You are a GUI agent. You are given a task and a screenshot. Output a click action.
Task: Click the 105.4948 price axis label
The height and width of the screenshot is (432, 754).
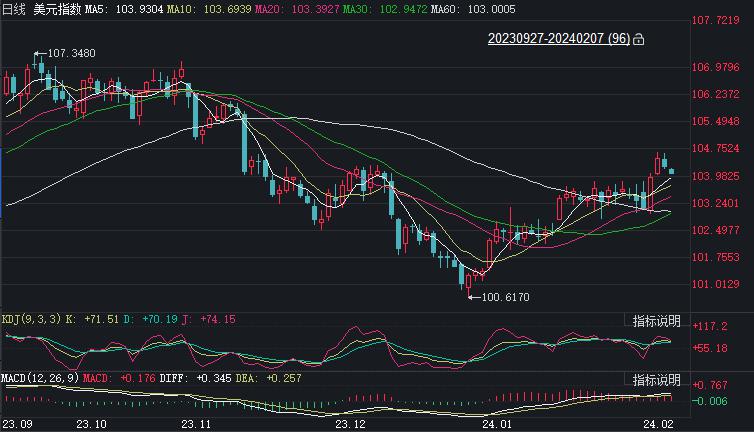pos(716,121)
